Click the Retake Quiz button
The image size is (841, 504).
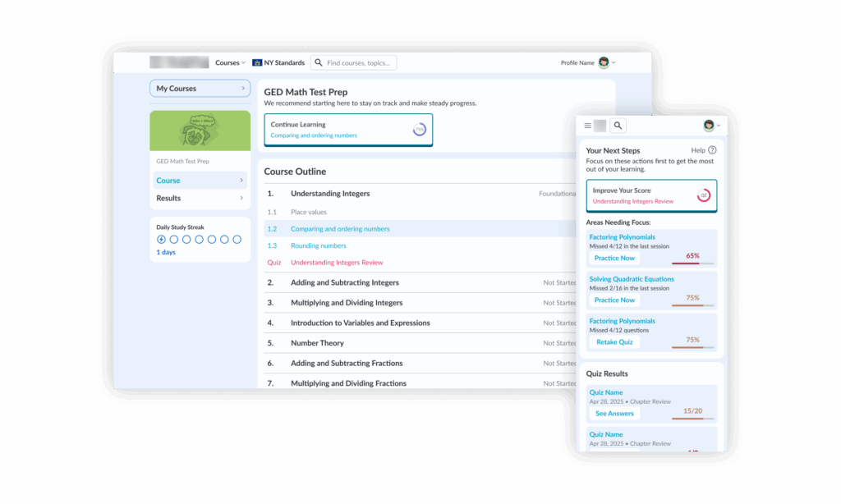pos(614,341)
